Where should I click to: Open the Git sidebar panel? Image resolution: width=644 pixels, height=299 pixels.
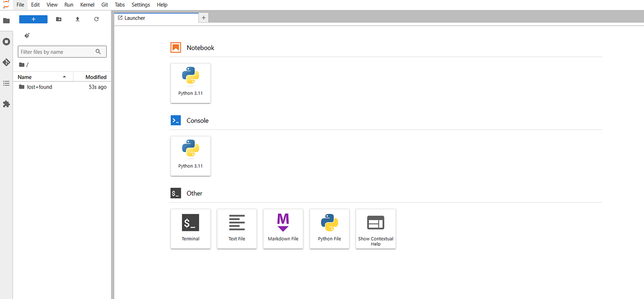pyautogui.click(x=6, y=62)
